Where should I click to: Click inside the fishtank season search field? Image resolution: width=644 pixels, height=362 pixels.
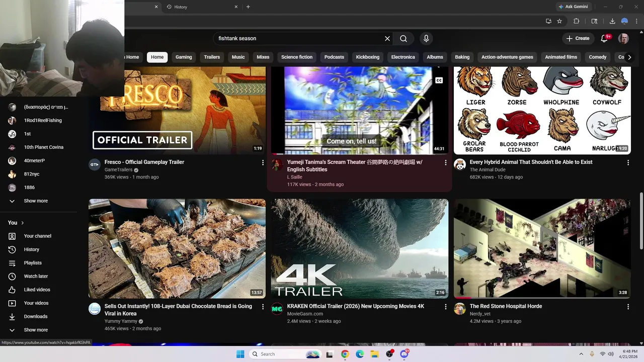(299, 38)
